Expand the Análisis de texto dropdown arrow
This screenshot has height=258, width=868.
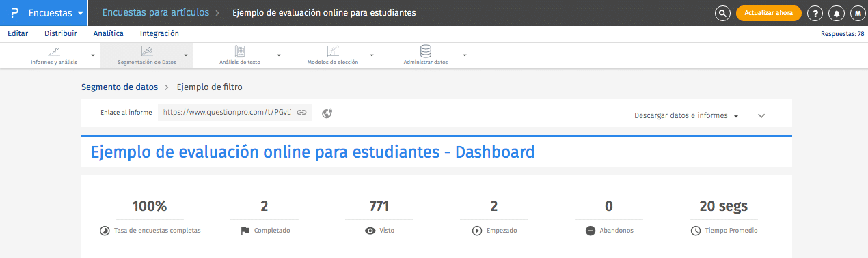pyautogui.click(x=279, y=55)
